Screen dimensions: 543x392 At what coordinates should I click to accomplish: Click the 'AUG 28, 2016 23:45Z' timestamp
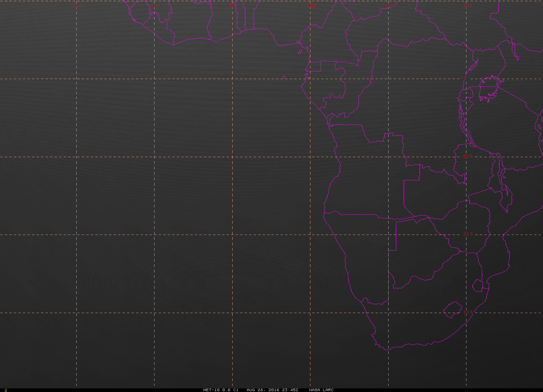(x=272, y=390)
